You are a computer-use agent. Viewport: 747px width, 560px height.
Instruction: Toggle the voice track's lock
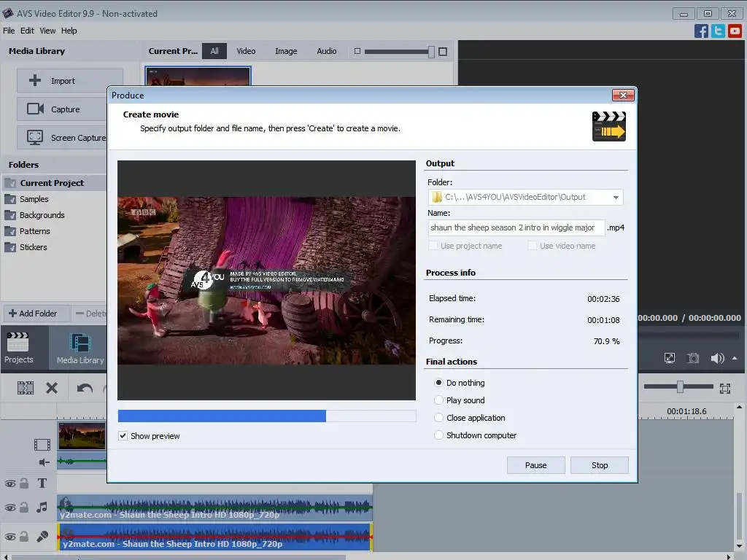pos(24,537)
